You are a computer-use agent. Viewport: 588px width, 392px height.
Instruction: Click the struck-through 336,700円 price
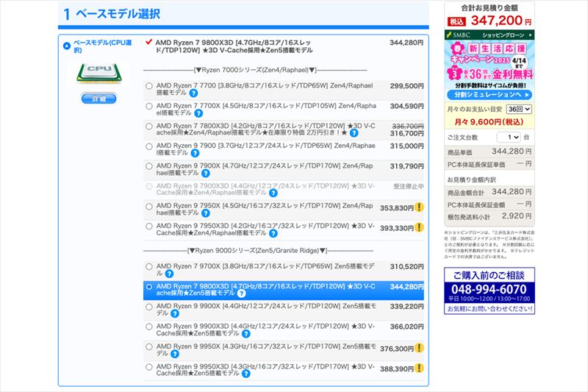click(x=408, y=126)
